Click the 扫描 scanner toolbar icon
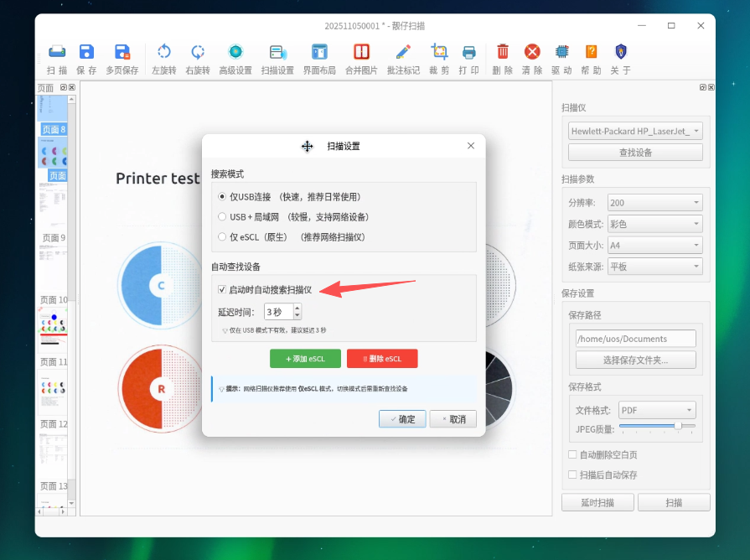The width and height of the screenshot is (750, 560). 57,52
